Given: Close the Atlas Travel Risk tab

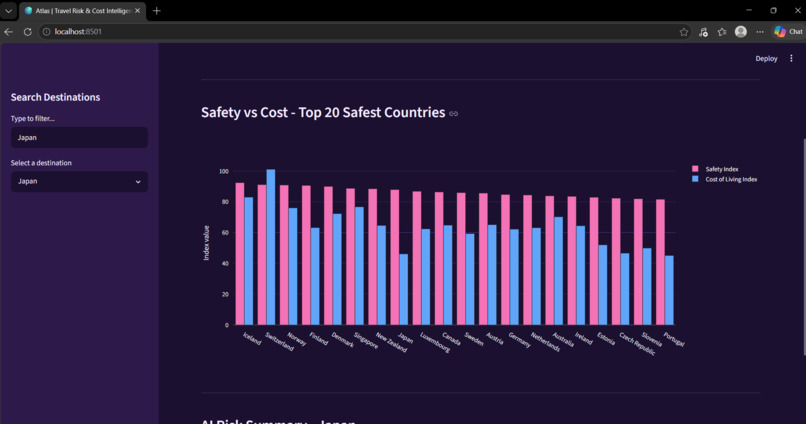Looking at the screenshot, I should point(137,10).
